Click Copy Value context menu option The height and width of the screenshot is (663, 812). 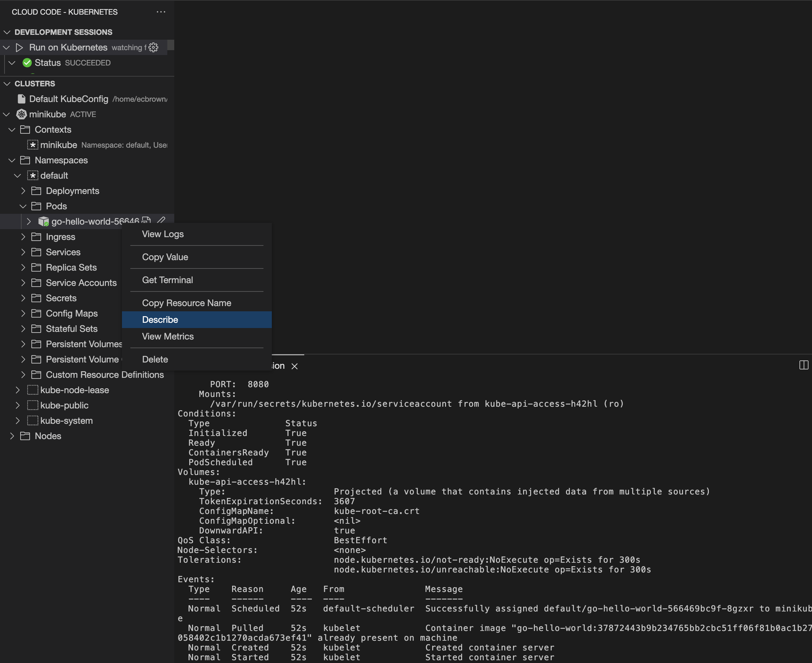point(164,257)
